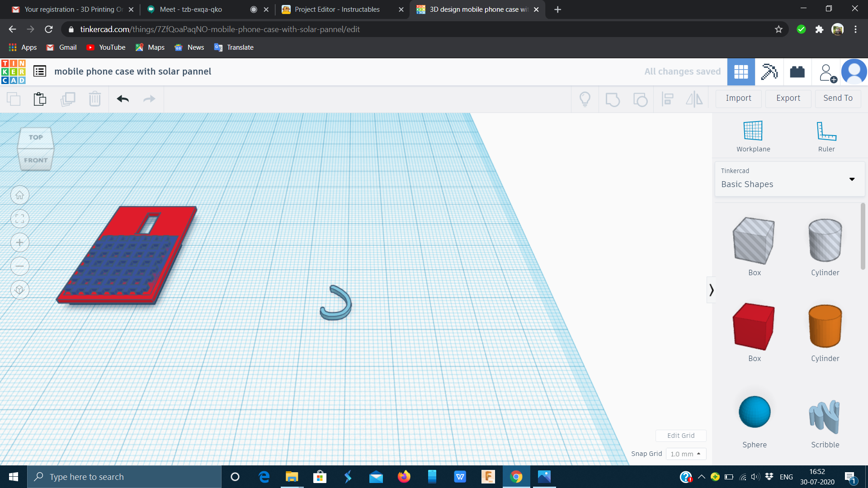
Task: Select the Workplane tool
Action: [753, 136]
